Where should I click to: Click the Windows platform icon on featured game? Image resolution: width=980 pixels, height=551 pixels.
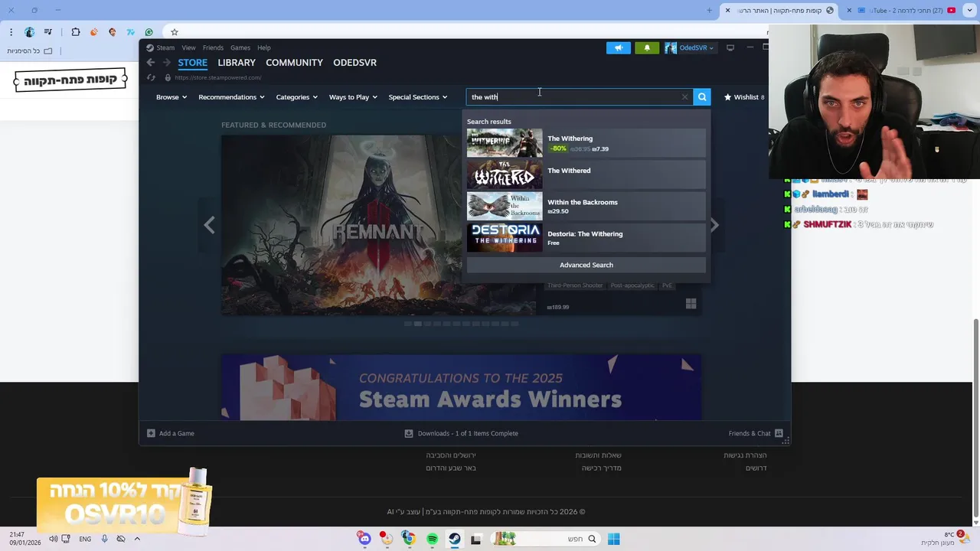pos(691,304)
